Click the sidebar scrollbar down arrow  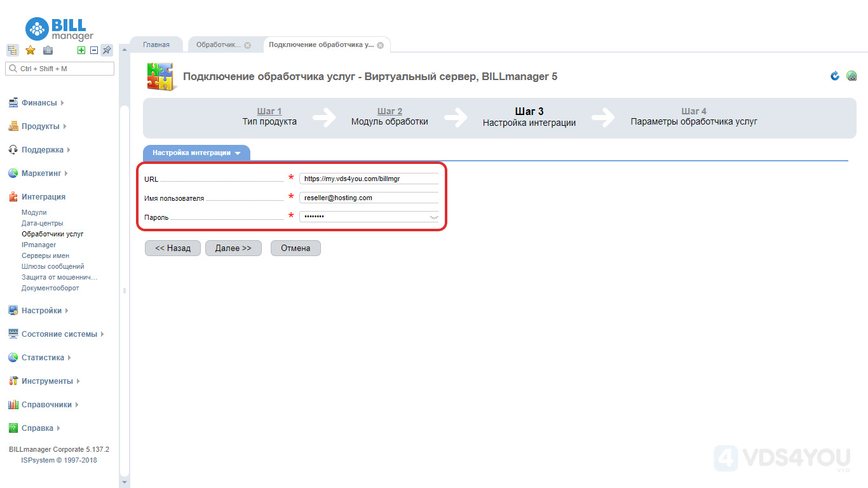[125, 483]
